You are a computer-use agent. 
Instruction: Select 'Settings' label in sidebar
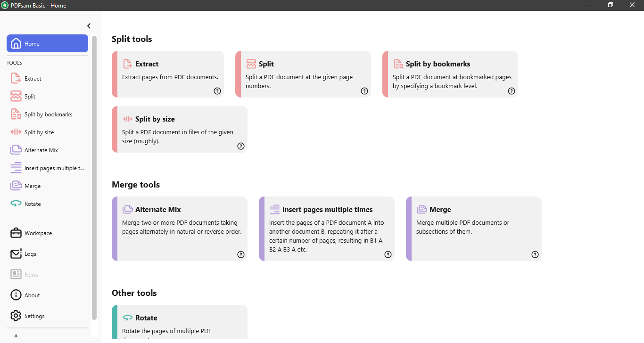34,316
